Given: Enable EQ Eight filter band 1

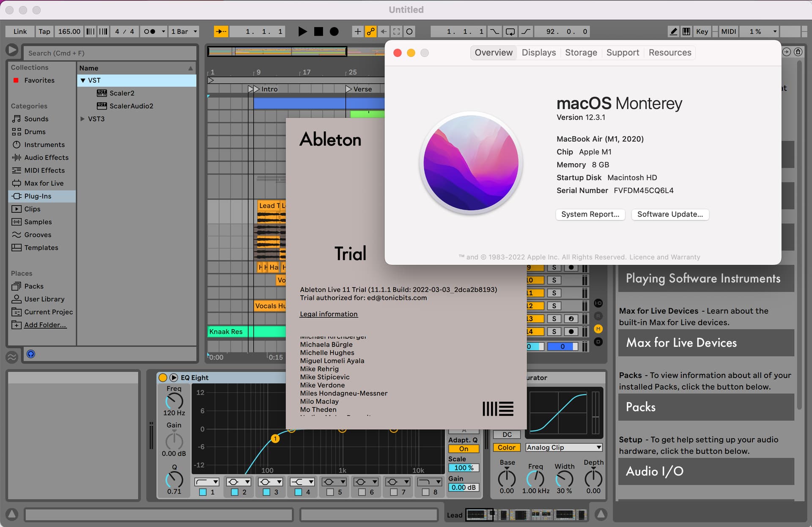Looking at the screenshot, I should pos(203,492).
